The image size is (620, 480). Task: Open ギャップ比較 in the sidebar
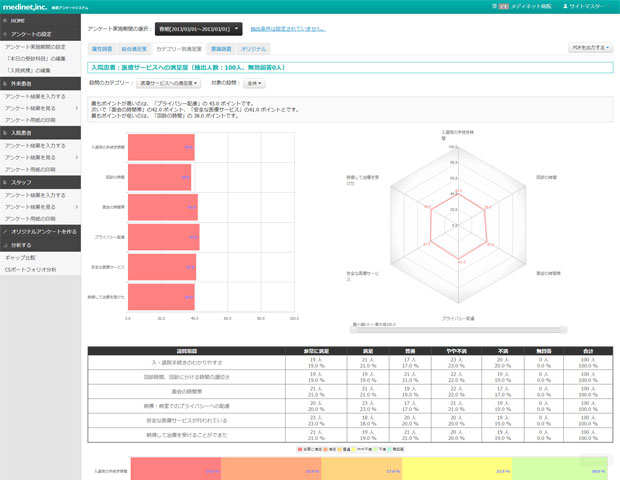coord(20,257)
